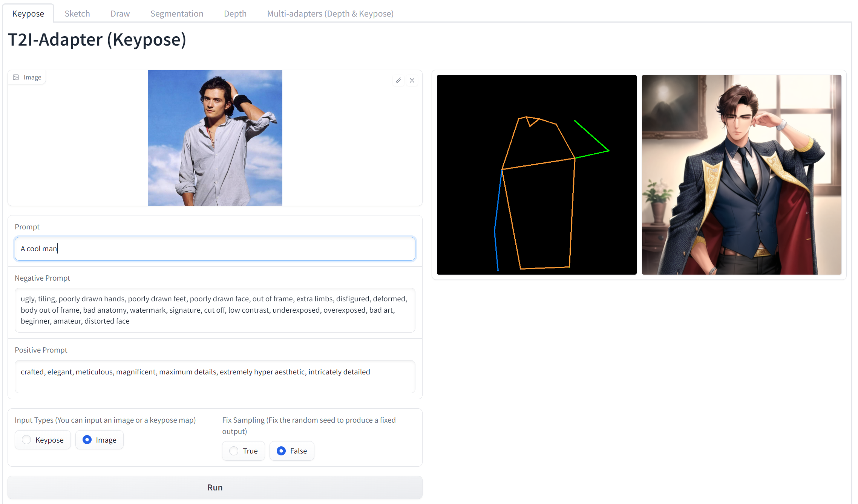Image resolution: width=858 pixels, height=504 pixels.
Task: Open the keypose skeleton output thumbnail
Action: 536,174
